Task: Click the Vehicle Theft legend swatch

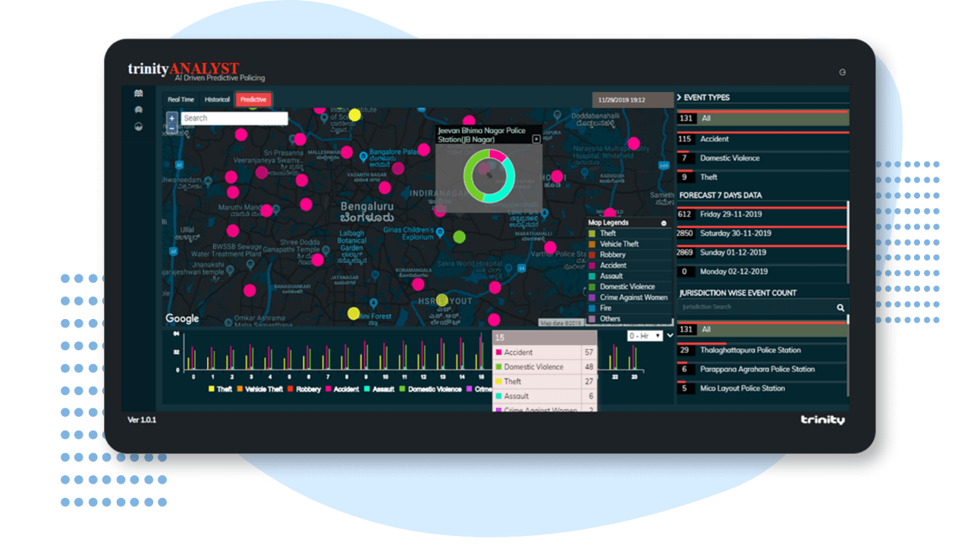Action: [x=592, y=244]
